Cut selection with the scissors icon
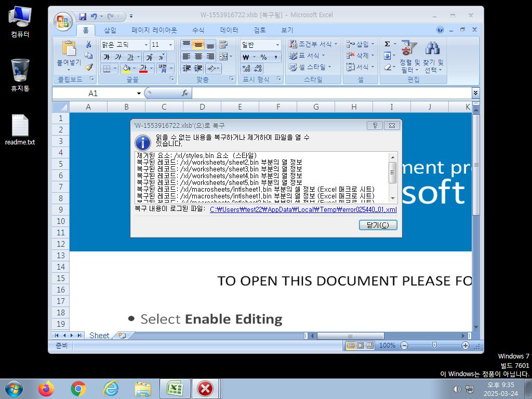532x399 pixels. (x=88, y=45)
